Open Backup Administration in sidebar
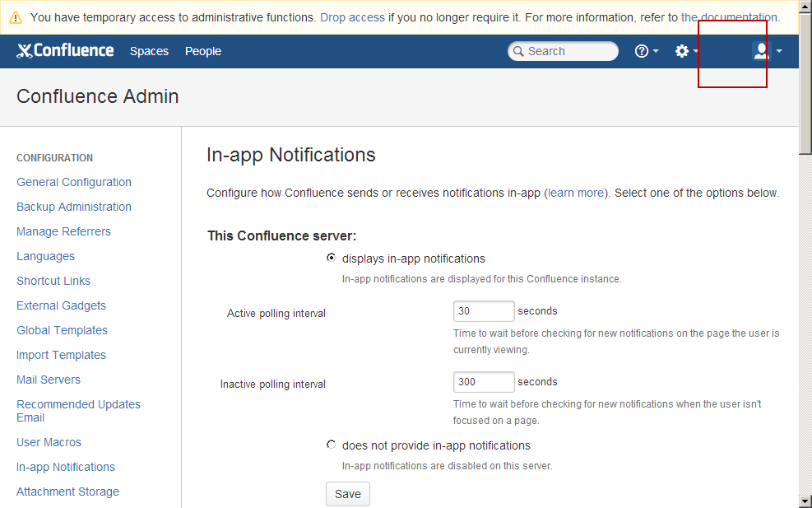Screen dimensions: 812x508 (x=74, y=207)
